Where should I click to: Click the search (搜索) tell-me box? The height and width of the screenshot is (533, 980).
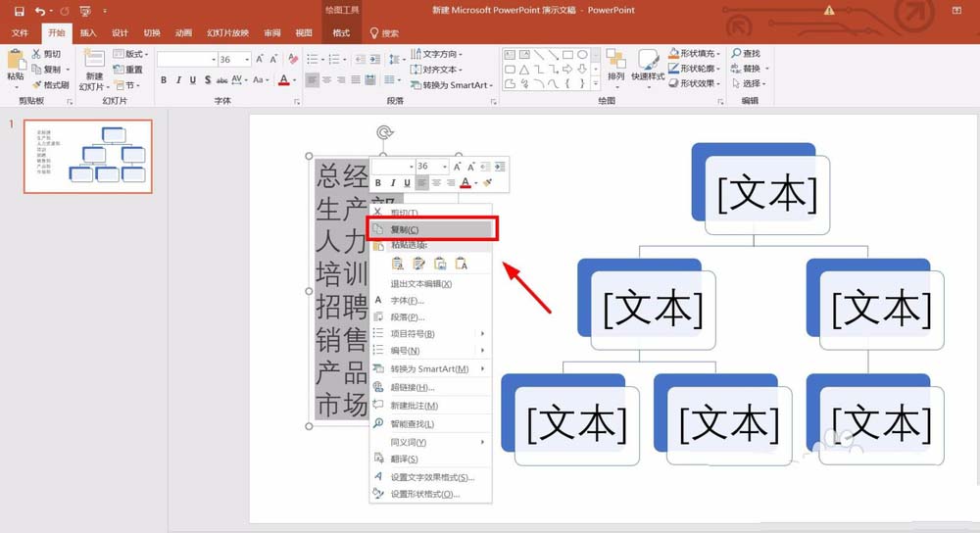click(x=384, y=33)
